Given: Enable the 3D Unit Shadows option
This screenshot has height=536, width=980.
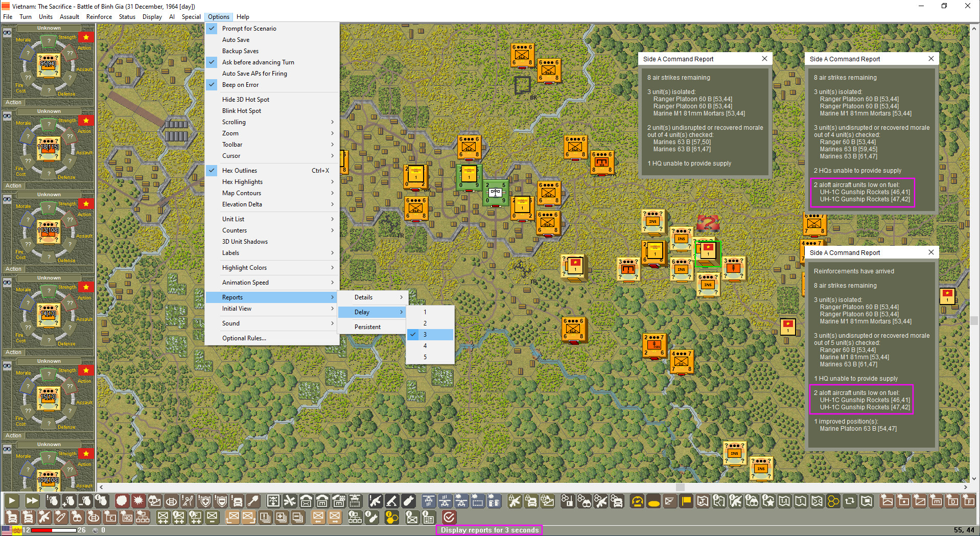Looking at the screenshot, I should click(x=272, y=242).
